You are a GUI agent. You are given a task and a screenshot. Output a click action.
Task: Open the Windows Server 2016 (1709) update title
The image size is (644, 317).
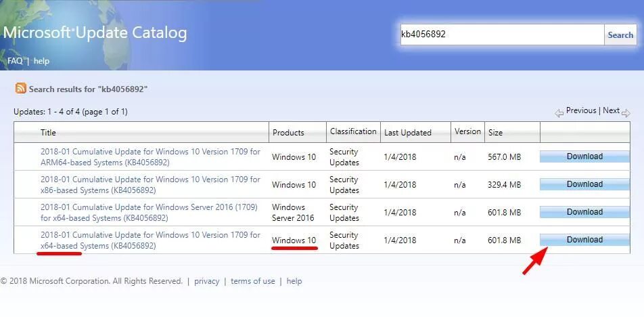(149, 212)
